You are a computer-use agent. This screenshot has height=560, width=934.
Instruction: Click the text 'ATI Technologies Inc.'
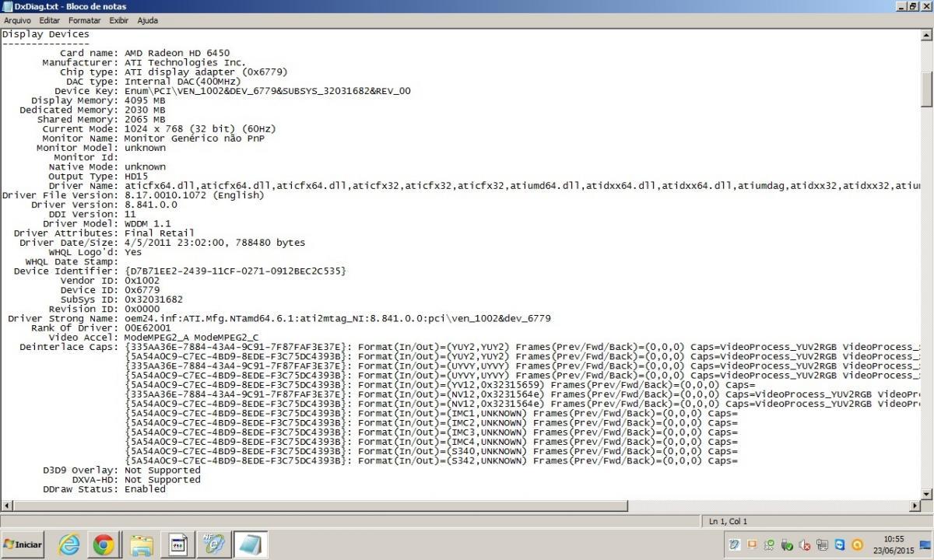click(x=185, y=62)
